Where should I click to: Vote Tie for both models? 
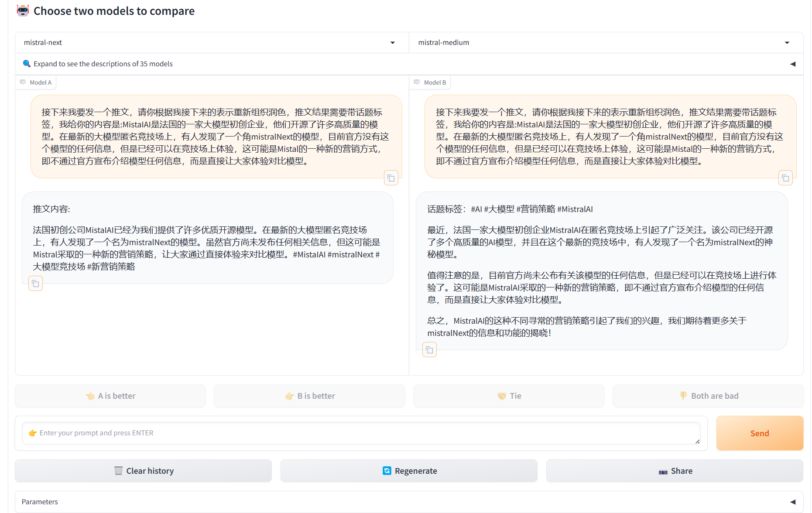[x=509, y=396]
